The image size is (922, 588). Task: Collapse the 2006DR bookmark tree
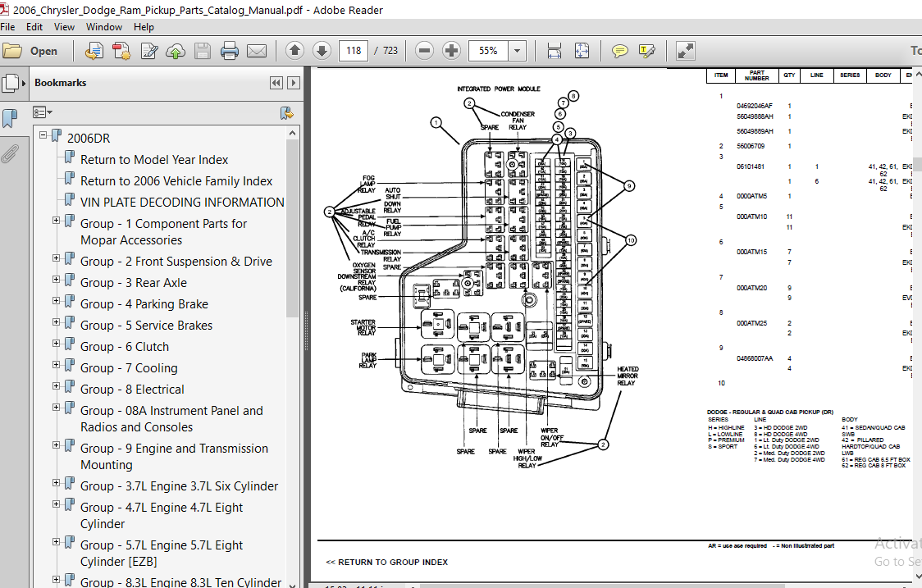[43, 134]
